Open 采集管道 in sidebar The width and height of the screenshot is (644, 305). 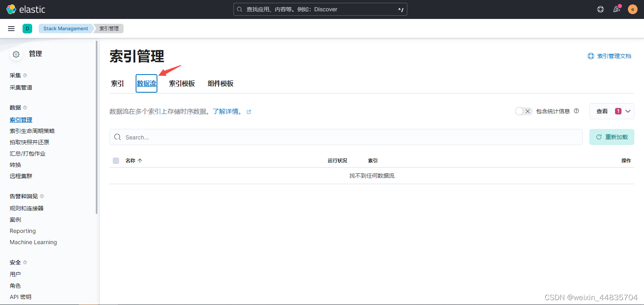21,87
